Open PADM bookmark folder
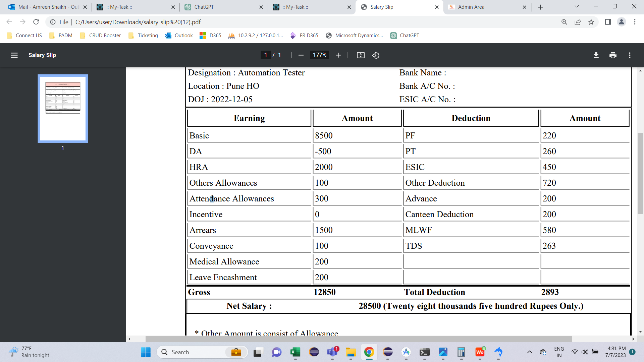The image size is (644, 362). (61, 36)
